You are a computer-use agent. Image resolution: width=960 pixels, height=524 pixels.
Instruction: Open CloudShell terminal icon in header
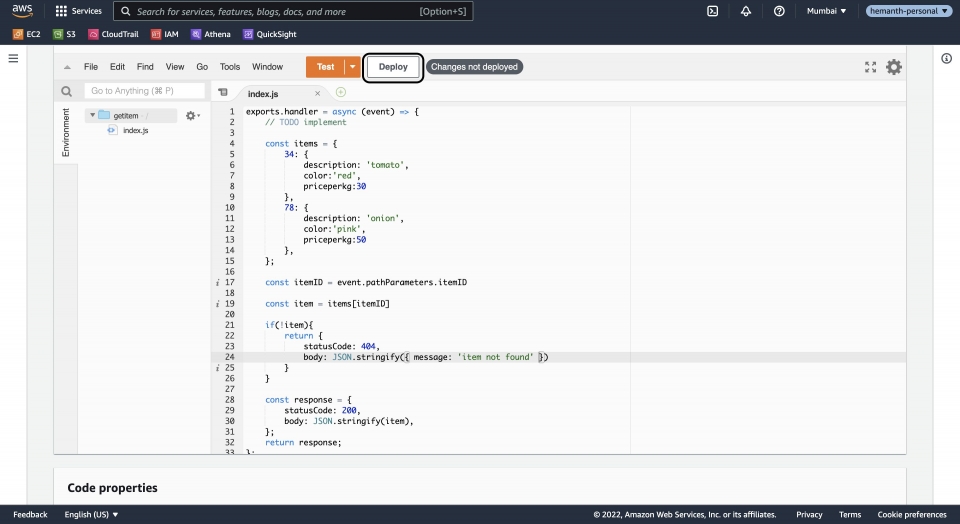click(x=712, y=11)
